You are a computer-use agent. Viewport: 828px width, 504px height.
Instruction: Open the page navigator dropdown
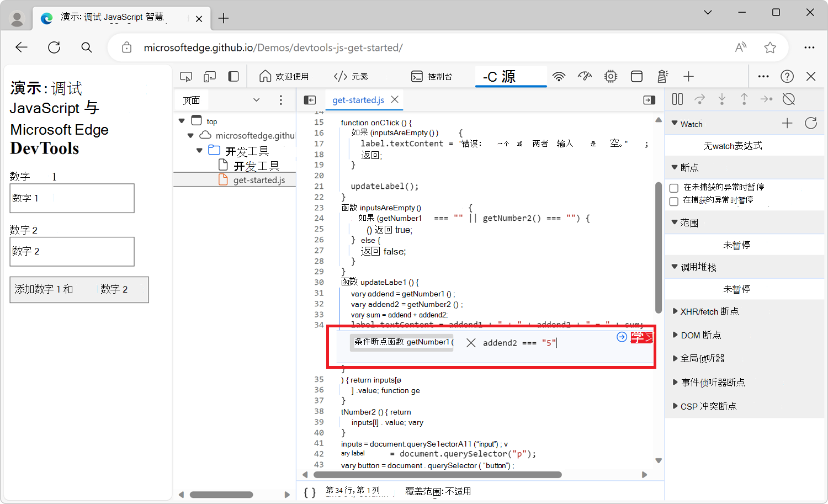[256, 100]
